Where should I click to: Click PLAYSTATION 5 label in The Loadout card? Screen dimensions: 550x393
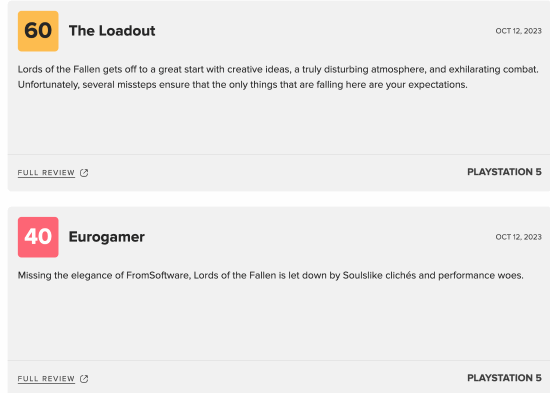[504, 172]
